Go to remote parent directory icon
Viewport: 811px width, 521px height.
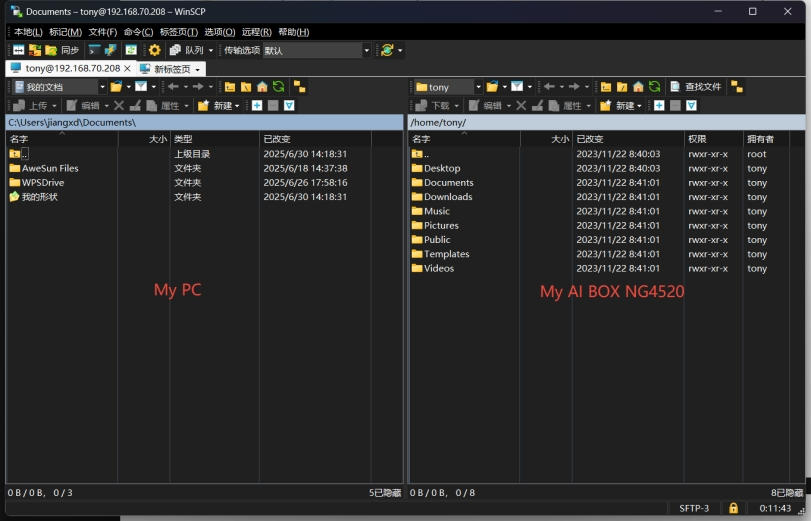tap(606, 87)
